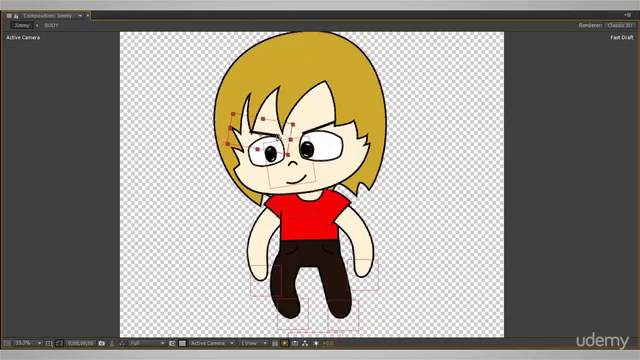Click the arrow between Jimmy and BODY
The width and height of the screenshot is (640, 360).
pos(37,25)
